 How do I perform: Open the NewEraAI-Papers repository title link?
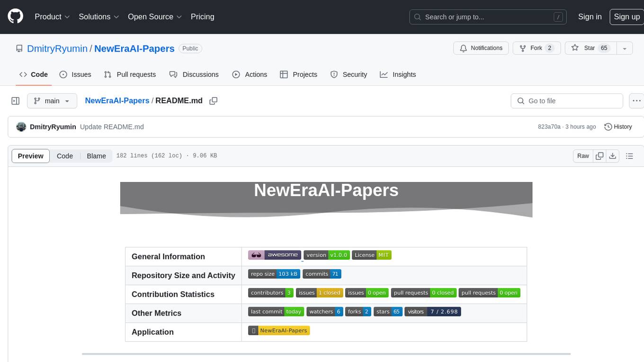coord(134,48)
